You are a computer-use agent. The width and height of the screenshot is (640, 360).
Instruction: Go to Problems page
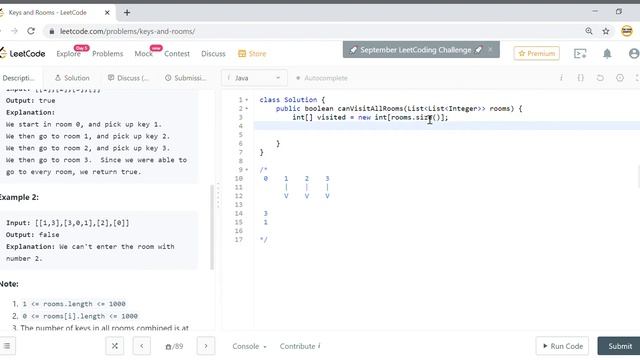pos(107,54)
